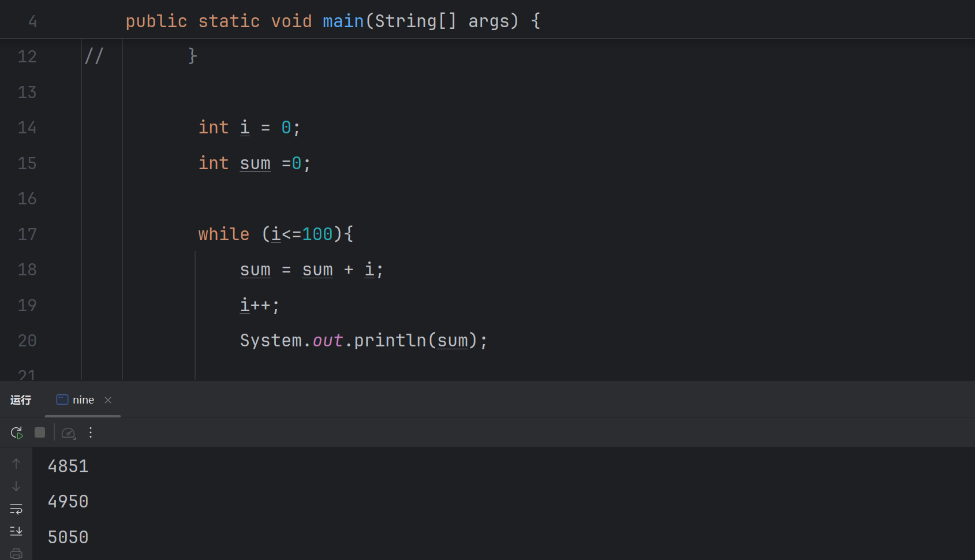Image resolution: width=975 pixels, height=560 pixels.
Task: Place cursor on 'int i = 0;'
Action: [249, 128]
